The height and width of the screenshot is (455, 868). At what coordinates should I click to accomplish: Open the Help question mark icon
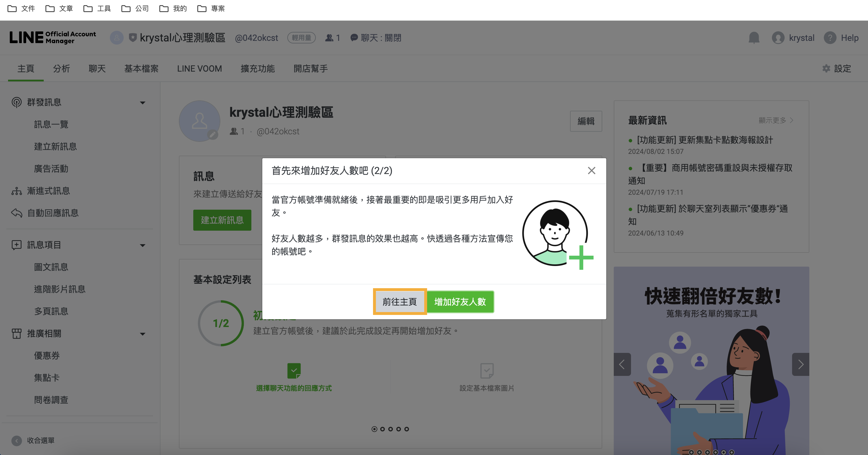click(x=829, y=38)
